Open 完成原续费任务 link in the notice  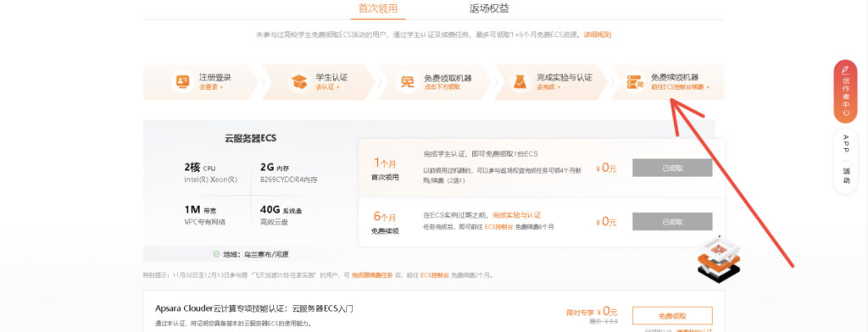[x=371, y=275]
